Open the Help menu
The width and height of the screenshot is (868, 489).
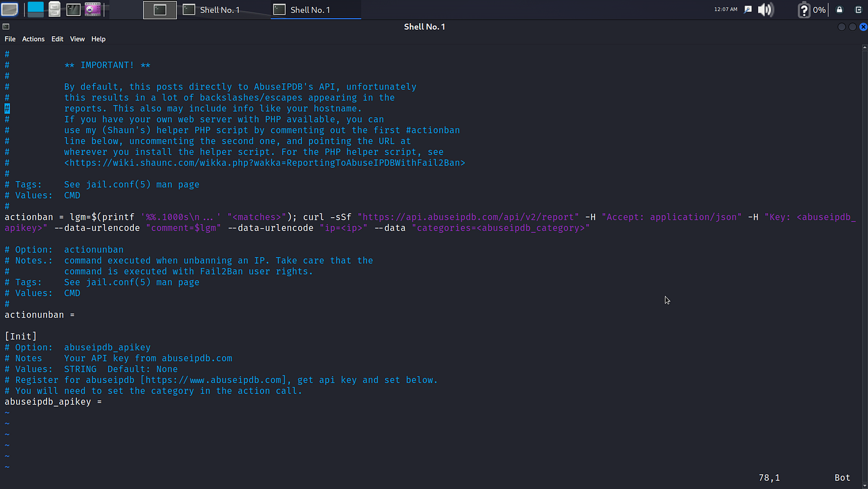[x=98, y=38]
